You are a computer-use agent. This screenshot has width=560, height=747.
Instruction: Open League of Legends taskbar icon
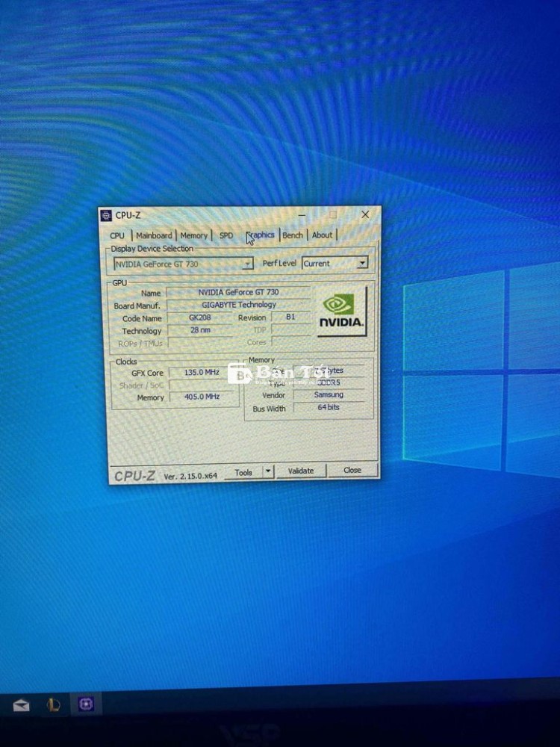(53, 705)
